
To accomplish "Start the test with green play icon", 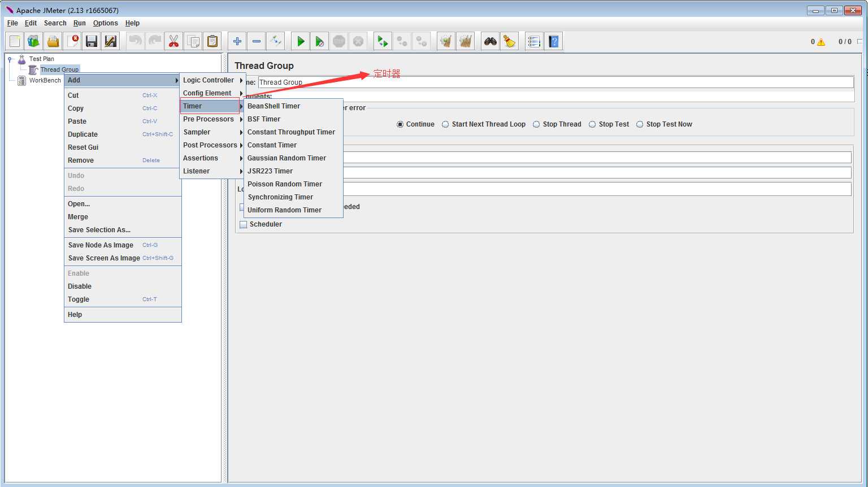I will pyautogui.click(x=301, y=41).
